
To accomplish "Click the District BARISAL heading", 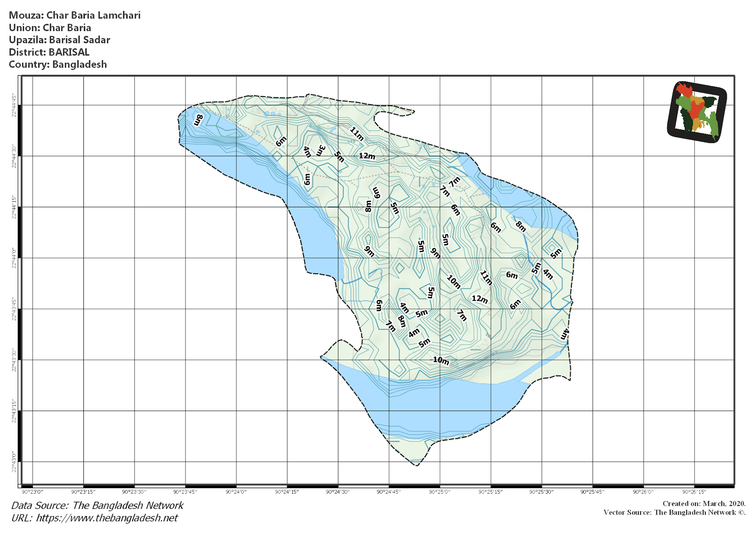I will tap(49, 52).
